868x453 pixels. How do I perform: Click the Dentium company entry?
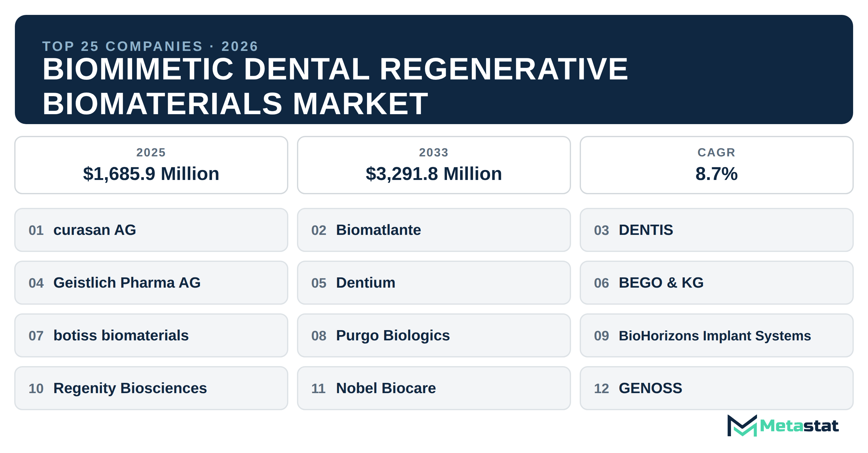(434, 283)
